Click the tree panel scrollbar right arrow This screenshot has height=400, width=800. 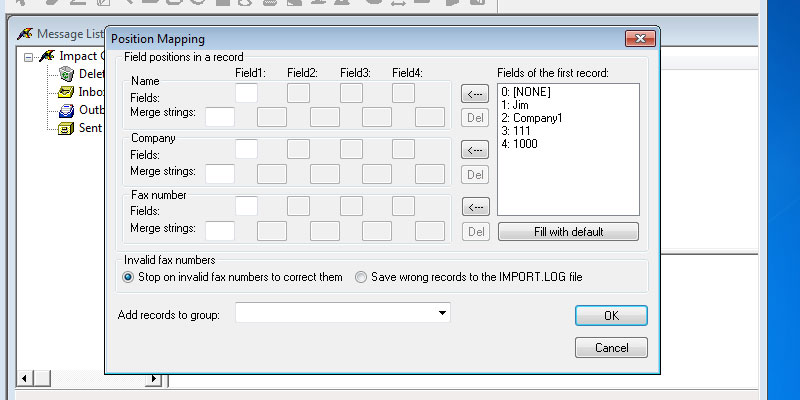click(x=154, y=379)
